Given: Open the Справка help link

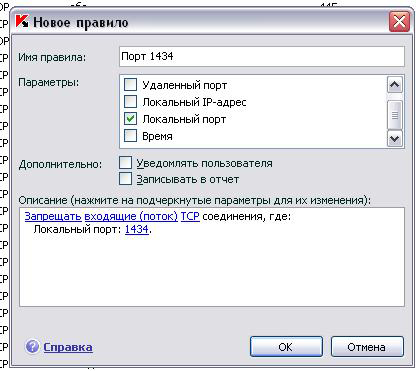Looking at the screenshot, I should point(68,347).
